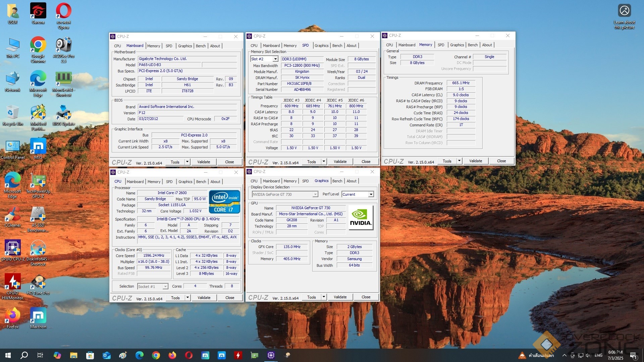Expand the Perf Level Current dropdown
This screenshot has height=362, width=644.
click(371, 194)
